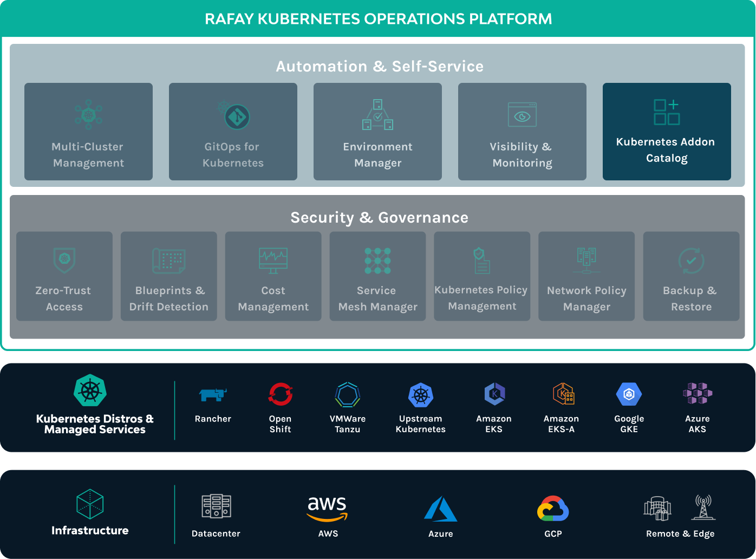Image resolution: width=756 pixels, height=559 pixels.
Task: Click the VMWare Tanzu label
Action: pyautogui.click(x=348, y=424)
